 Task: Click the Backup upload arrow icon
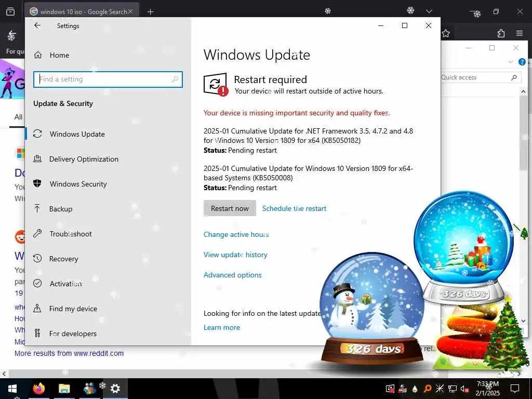tap(37, 208)
